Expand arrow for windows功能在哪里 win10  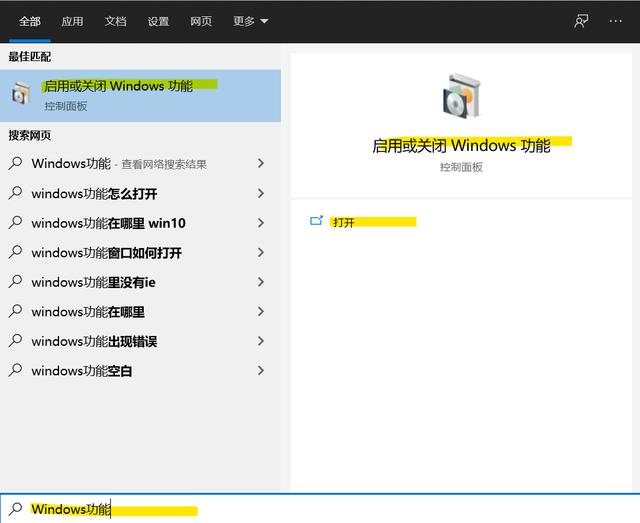pyautogui.click(x=261, y=223)
